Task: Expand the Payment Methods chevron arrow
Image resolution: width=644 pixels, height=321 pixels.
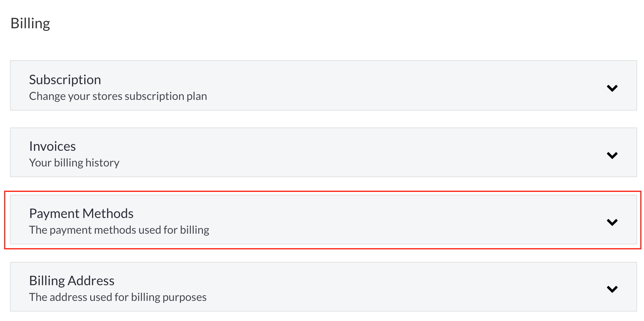Action: click(612, 222)
